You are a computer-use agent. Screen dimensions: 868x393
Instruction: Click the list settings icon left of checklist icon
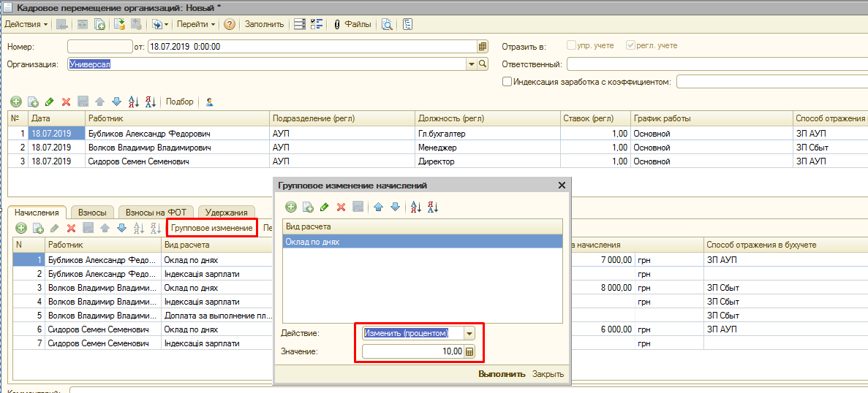[300, 24]
